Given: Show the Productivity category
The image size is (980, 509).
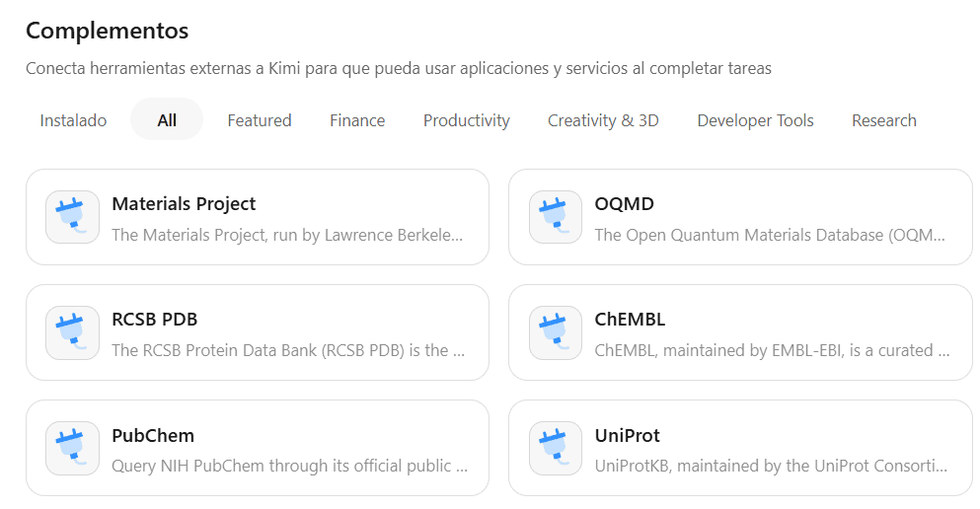Looking at the screenshot, I should (467, 120).
